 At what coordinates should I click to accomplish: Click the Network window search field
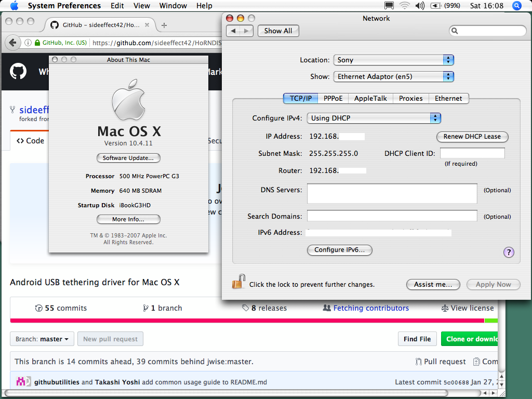pyautogui.click(x=488, y=31)
